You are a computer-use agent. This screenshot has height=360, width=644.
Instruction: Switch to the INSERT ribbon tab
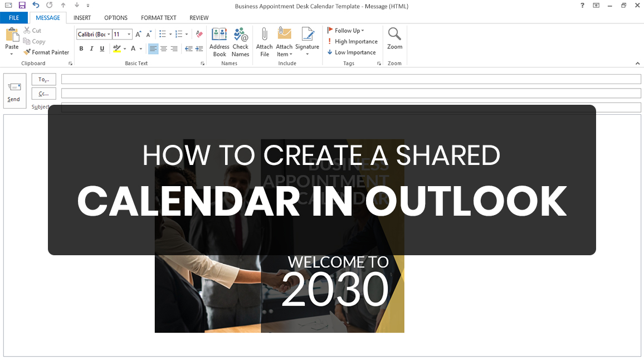pyautogui.click(x=82, y=17)
